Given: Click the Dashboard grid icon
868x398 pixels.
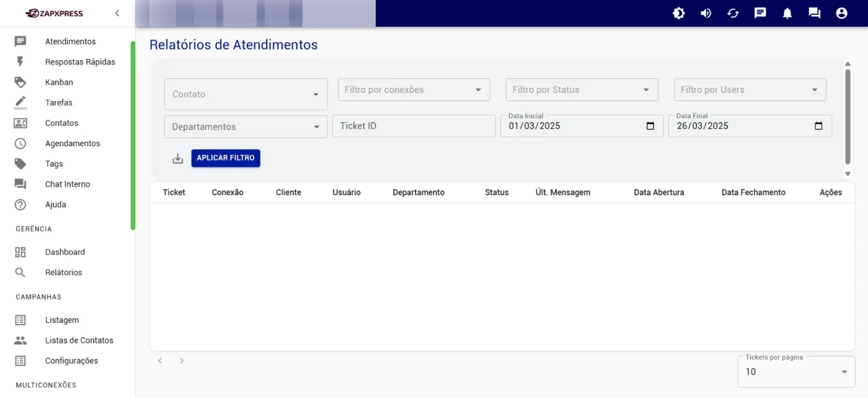Looking at the screenshot, I should tap(20, 252).
